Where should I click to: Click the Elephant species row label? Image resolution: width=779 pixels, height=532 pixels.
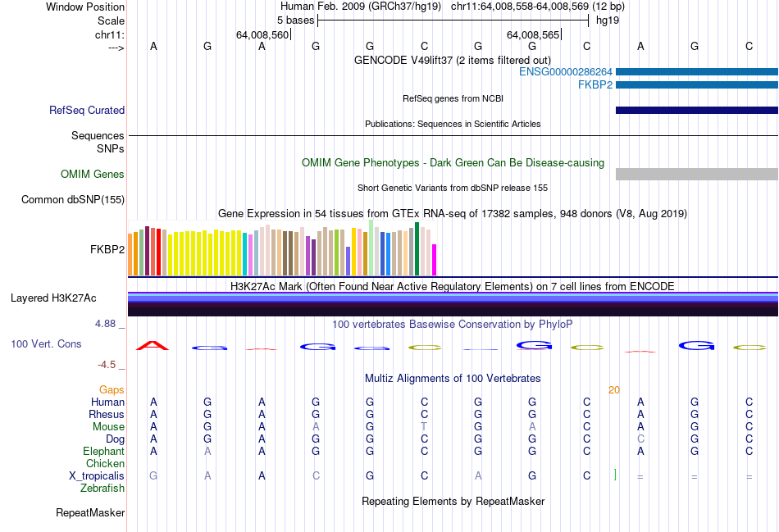coord(104,451)
